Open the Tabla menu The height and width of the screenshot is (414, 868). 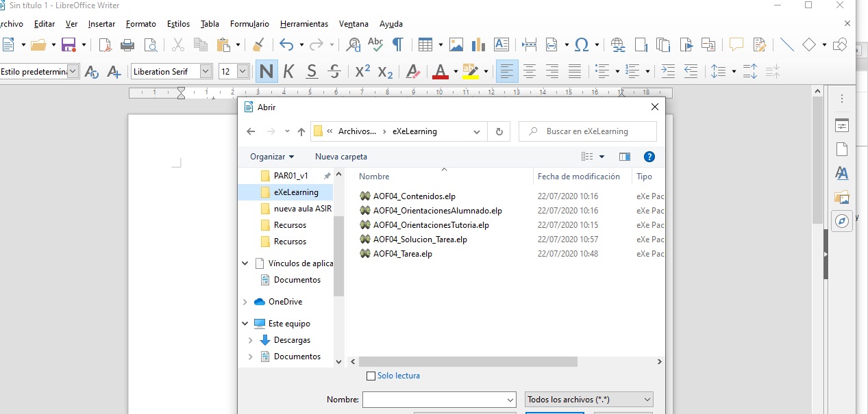pos(210,24)
